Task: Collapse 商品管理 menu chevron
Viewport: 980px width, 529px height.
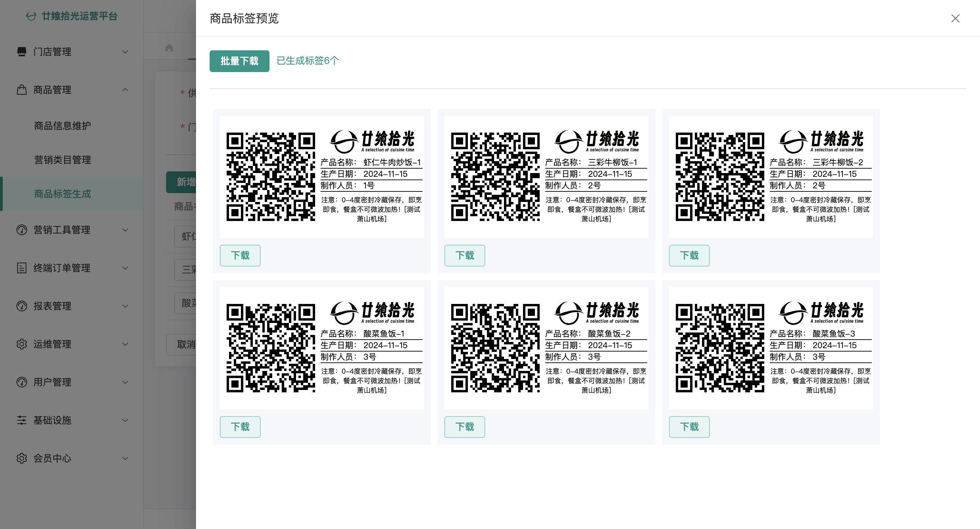Action: pos(125,90)
